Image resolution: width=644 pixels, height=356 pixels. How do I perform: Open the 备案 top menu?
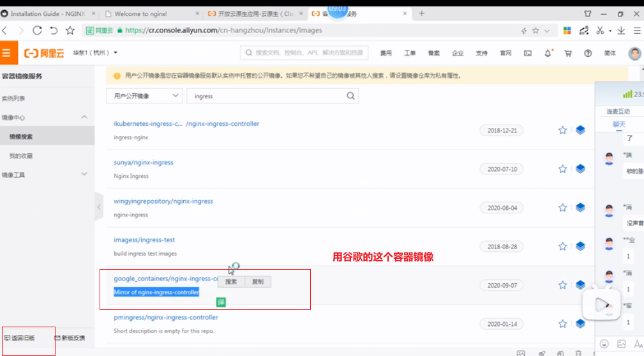coord(434,53)
